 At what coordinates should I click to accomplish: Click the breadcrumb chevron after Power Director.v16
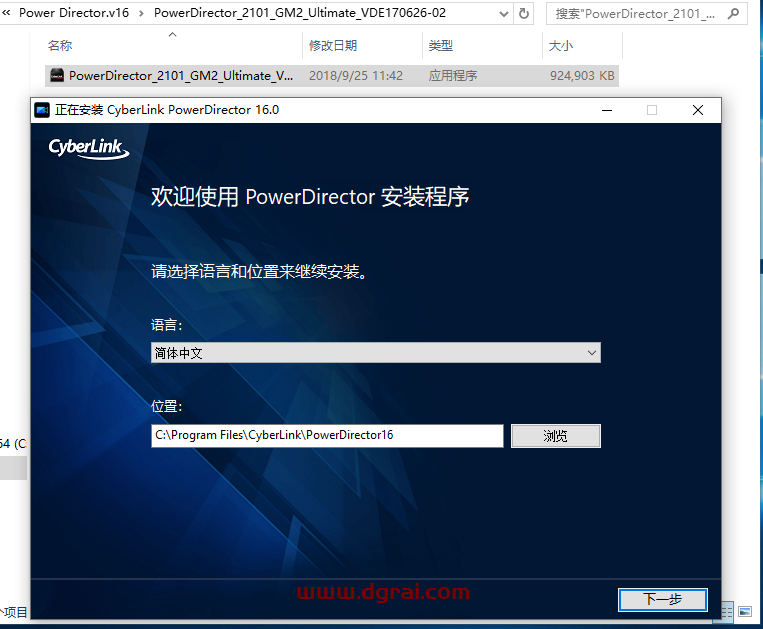[x=141, y=14]
